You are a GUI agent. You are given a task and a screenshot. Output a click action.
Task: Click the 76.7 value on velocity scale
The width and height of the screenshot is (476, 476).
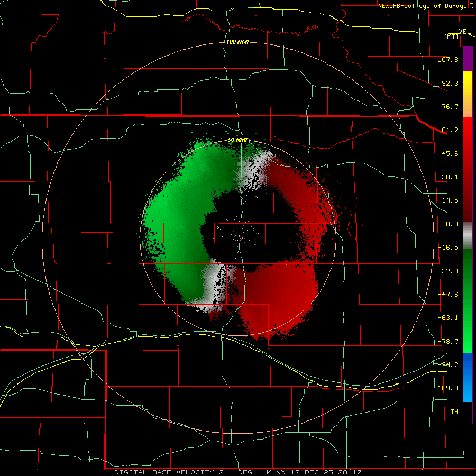[450, 106]
